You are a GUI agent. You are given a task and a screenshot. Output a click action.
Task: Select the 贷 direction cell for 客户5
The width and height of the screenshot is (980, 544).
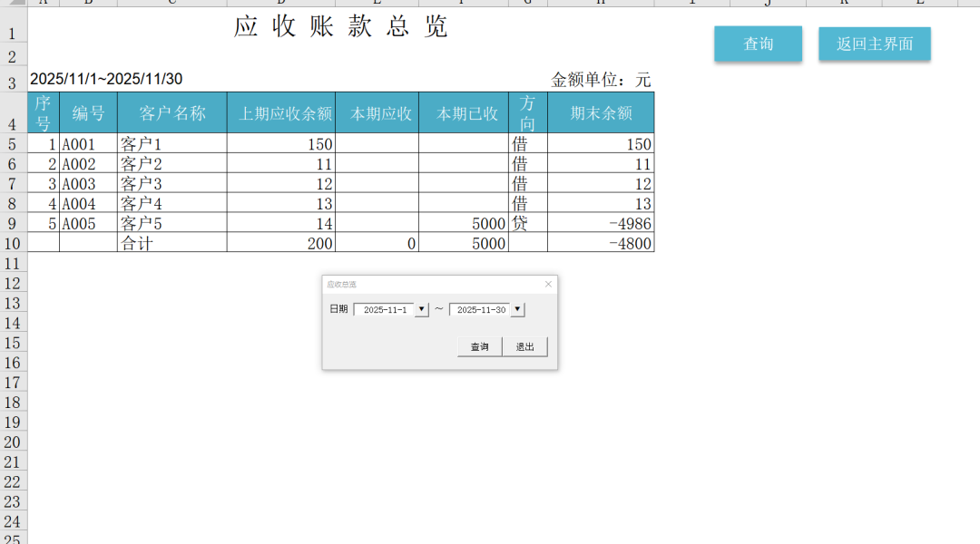tap(527, 223)
